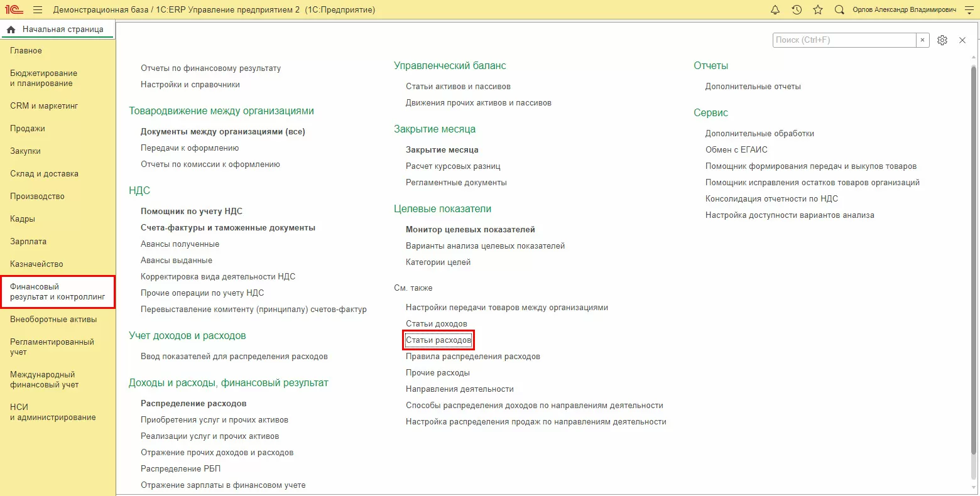The width and height of the screenshot is (980, 496).
Task: Open Корректировка вида деятельности НДС
Action: click(x=218, y=277)
